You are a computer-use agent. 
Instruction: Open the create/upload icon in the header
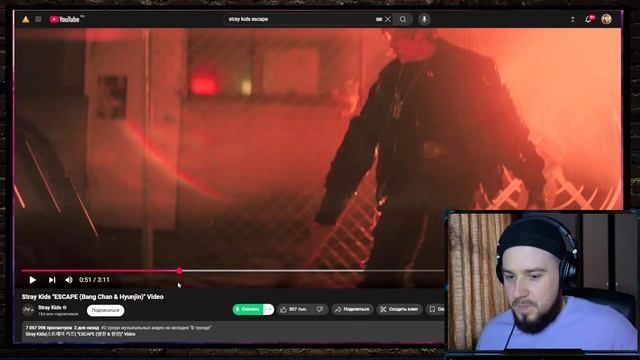coord(573,19)
